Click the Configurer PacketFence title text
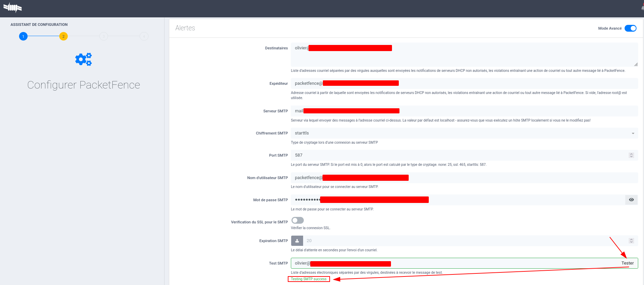 83,85
